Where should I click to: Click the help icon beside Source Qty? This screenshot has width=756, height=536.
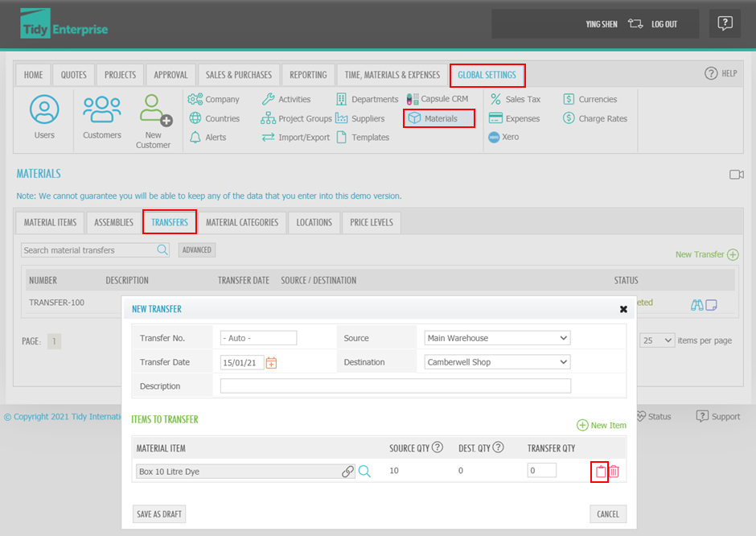pyautogui.click(x=438, y=448)
